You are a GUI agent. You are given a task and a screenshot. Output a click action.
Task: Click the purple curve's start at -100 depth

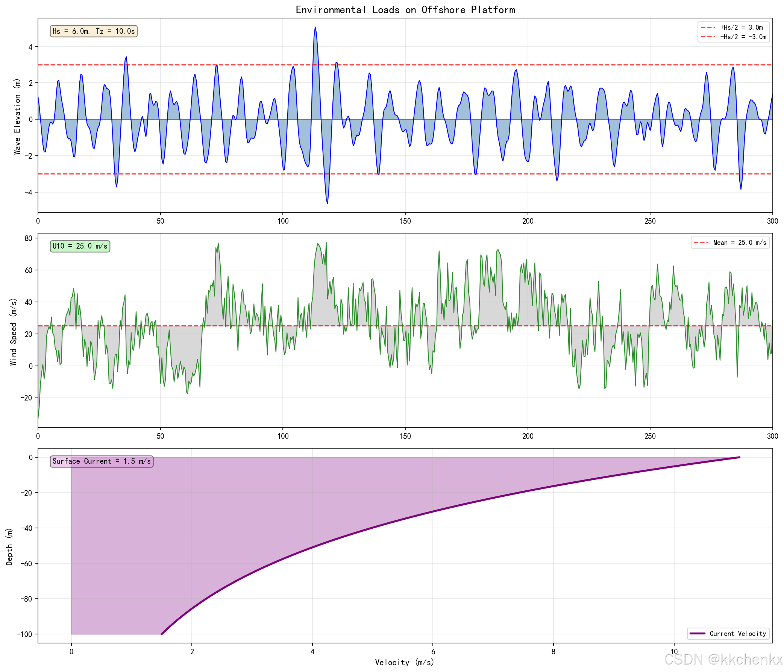pyautogui.click(x=162, y=634)
